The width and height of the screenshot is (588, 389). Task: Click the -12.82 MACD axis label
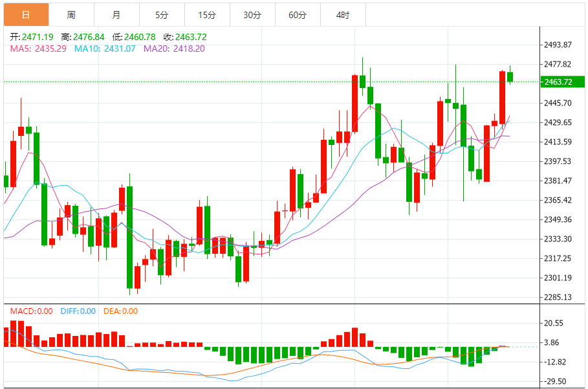pos(555,362)
